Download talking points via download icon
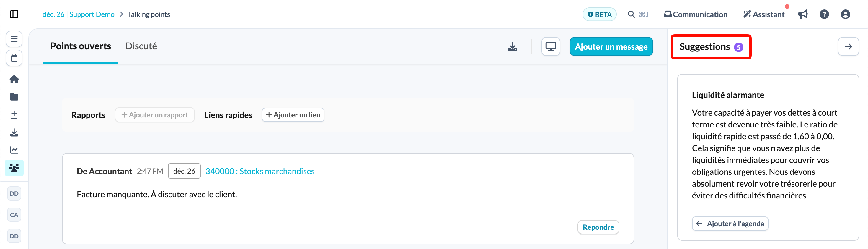Viewport: 868px width, 249px height. pyautogui.click(x=512, y=46)
